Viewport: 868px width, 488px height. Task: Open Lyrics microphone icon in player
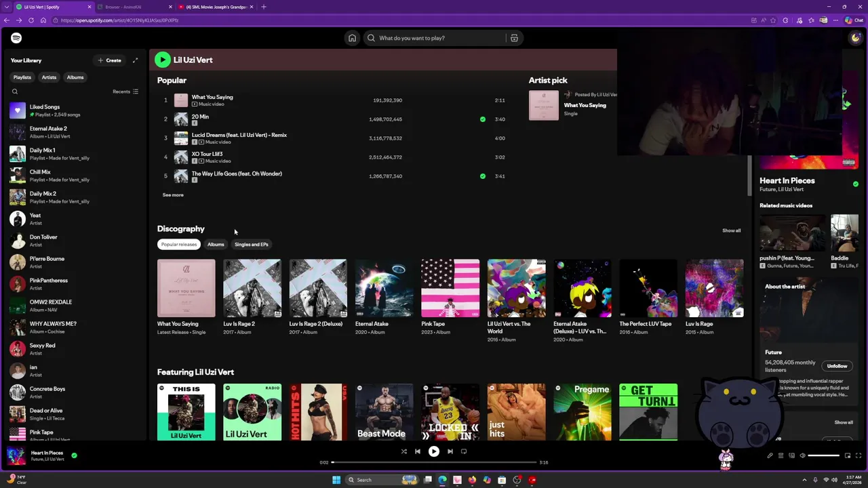point(770,455)
